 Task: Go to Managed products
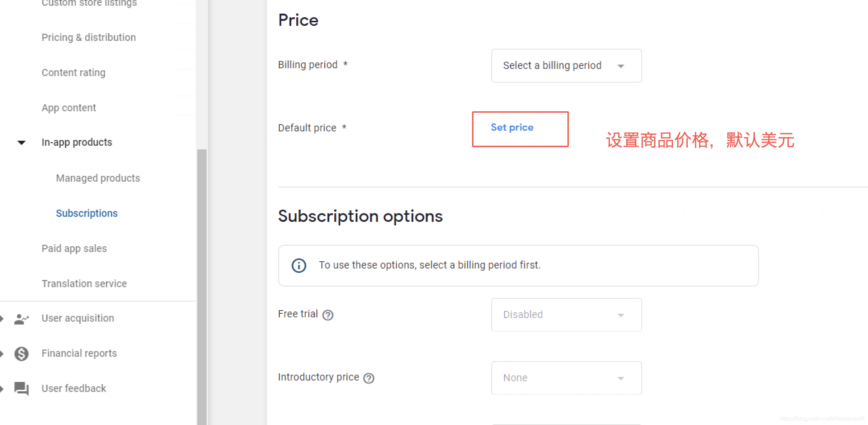point(98,178)
